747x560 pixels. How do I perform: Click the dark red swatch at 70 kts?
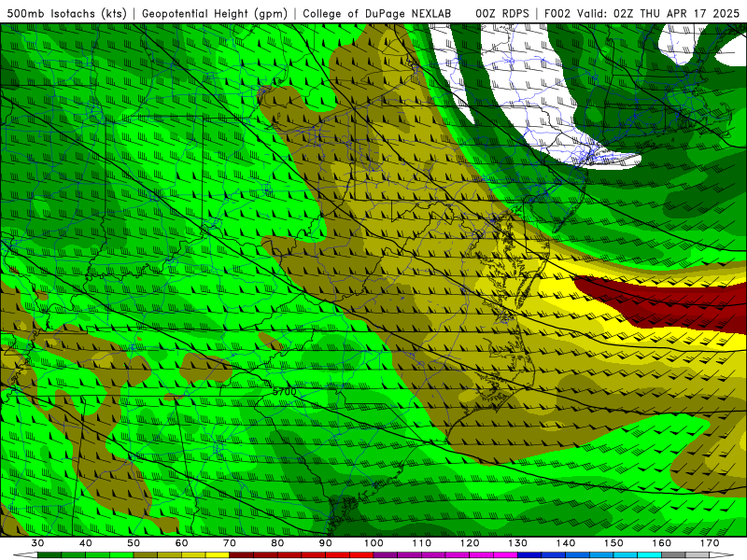[x=242, y=554]
